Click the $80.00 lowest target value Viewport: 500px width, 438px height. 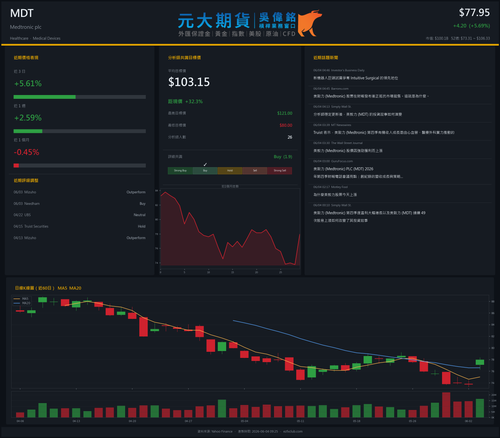(286, 125)
